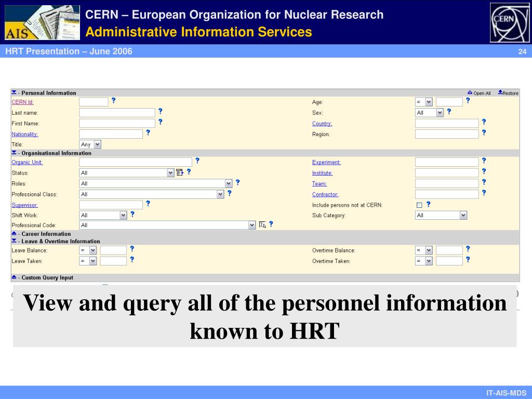Image resolution: width=532 pixels, height=399 pixels.
Task: Click the help icon beside Supervisor field
Action: pos(148,203)
